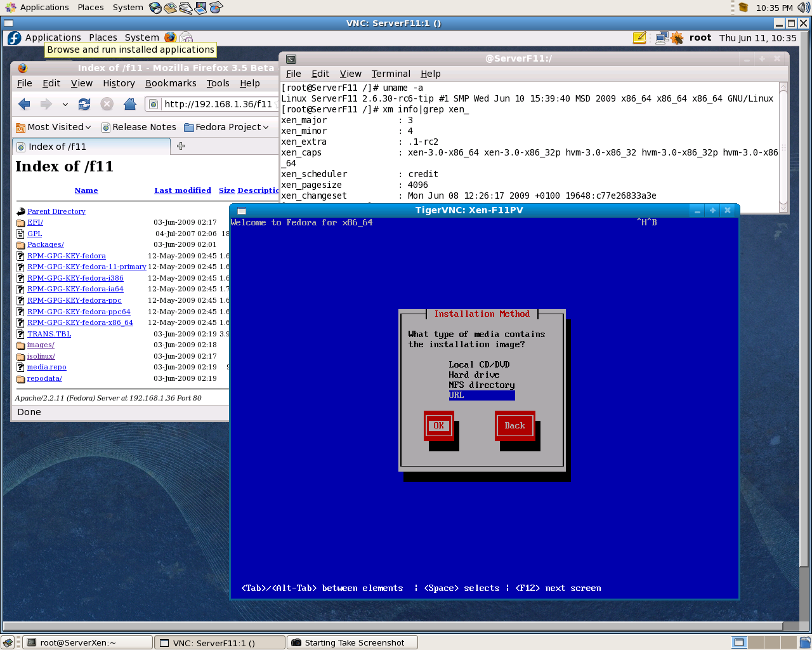The image size is (812, 650).
Task: Switch to root@ServerXen taskbar window
Action: pos(88,642)
